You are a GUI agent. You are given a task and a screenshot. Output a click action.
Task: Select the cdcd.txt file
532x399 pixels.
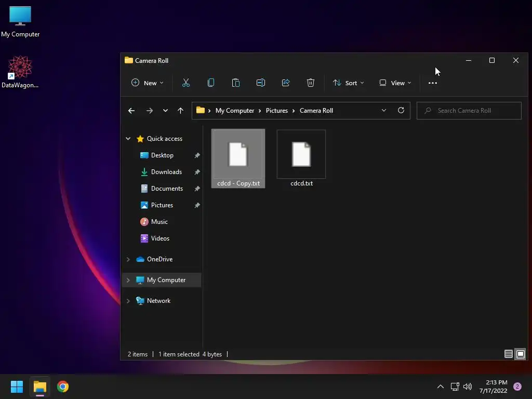pyautogui.click(x=301, y=158)
